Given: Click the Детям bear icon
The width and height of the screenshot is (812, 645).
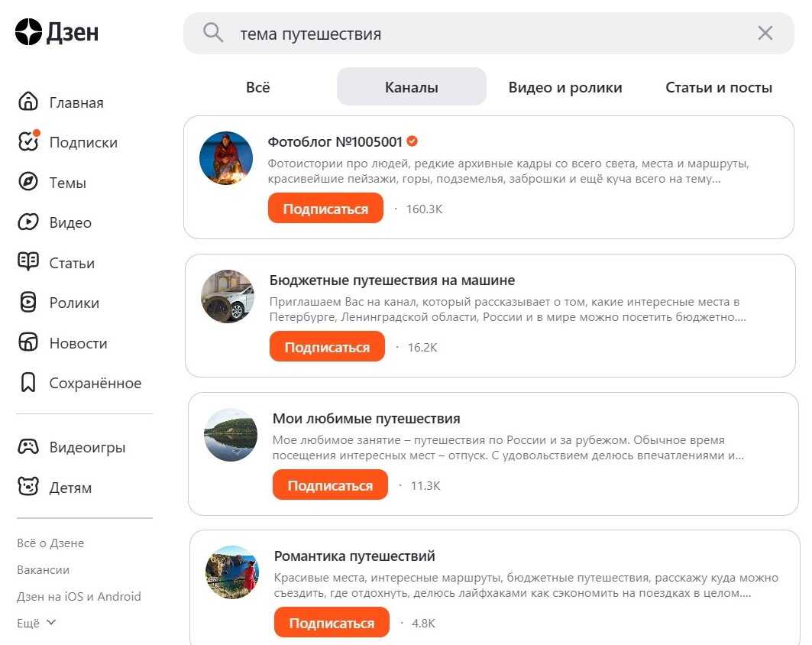Looking at the screenshot, I should point(28,487).
